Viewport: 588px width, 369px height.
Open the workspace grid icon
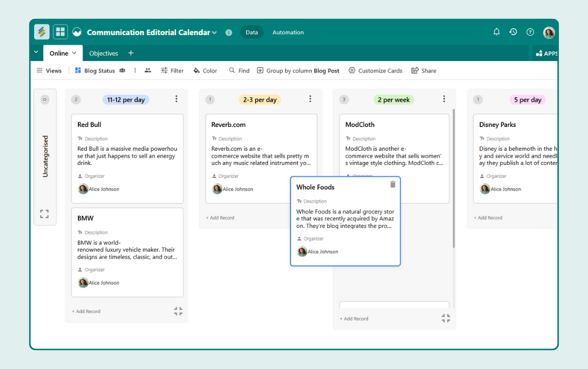61,32
